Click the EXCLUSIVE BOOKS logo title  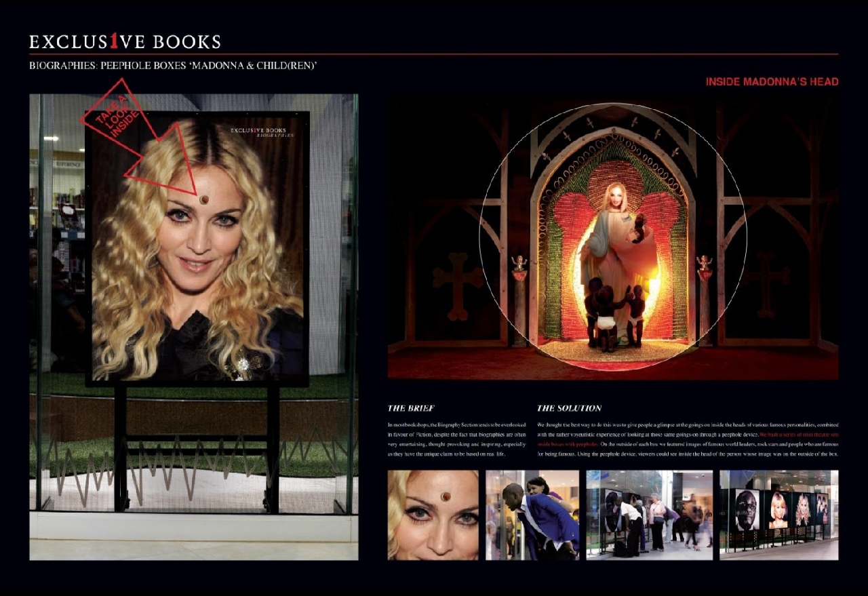point(125,42)
